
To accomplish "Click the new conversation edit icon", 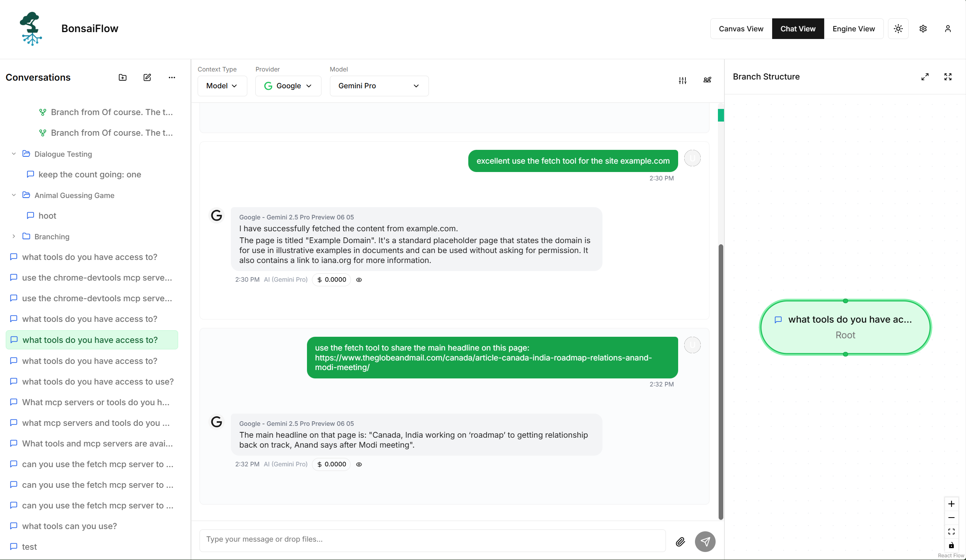I will [147, 78].
